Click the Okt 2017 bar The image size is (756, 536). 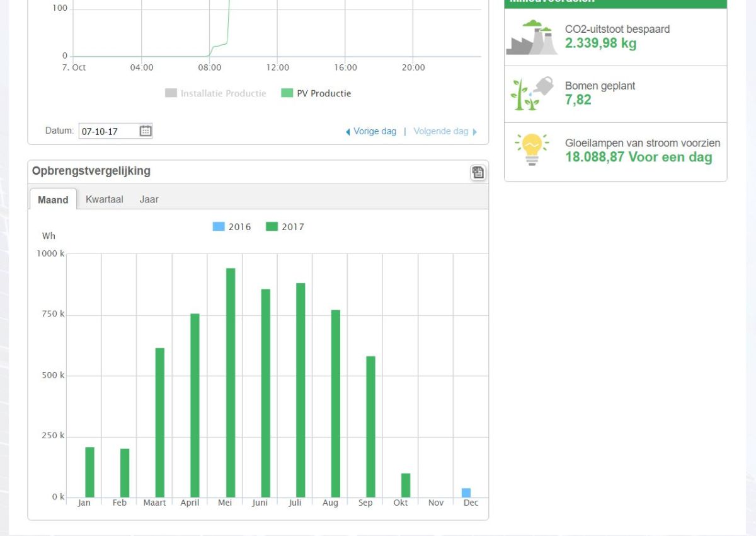point(406,485)
